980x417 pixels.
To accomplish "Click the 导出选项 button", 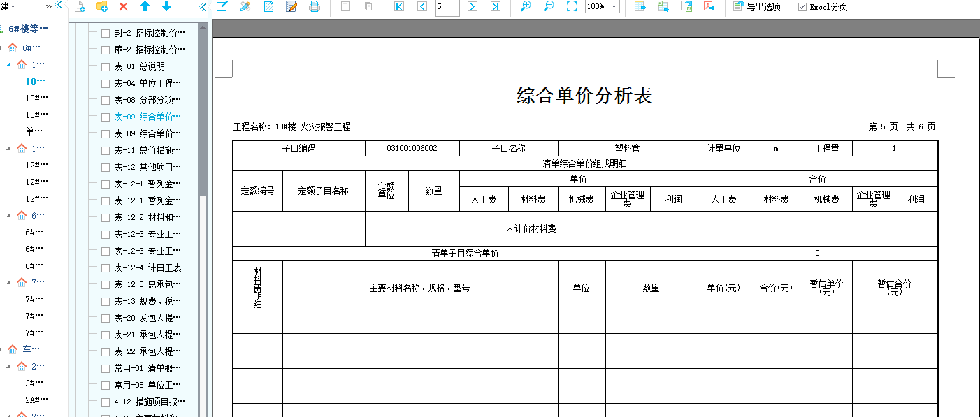I will 756,7.
